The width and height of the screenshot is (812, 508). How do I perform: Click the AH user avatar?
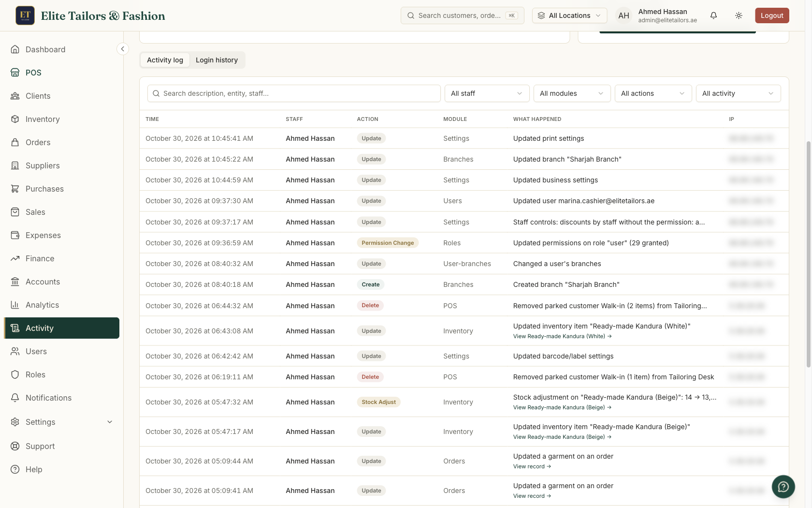point(623,15)
